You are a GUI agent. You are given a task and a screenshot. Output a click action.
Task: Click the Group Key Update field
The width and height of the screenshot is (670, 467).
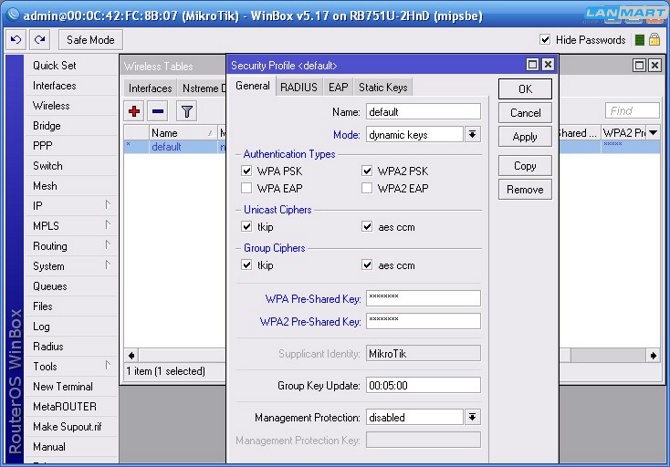[x=423, y=385]
